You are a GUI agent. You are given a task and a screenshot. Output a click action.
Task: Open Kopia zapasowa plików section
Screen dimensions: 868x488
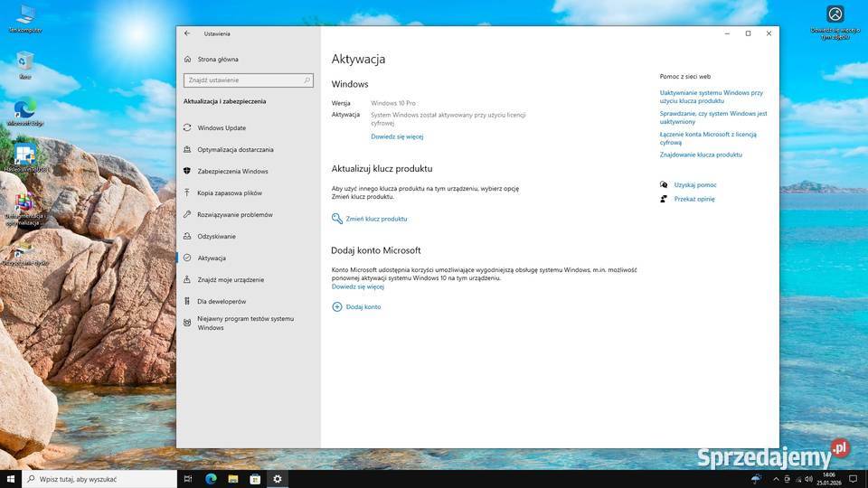click(x=230, y=193)
